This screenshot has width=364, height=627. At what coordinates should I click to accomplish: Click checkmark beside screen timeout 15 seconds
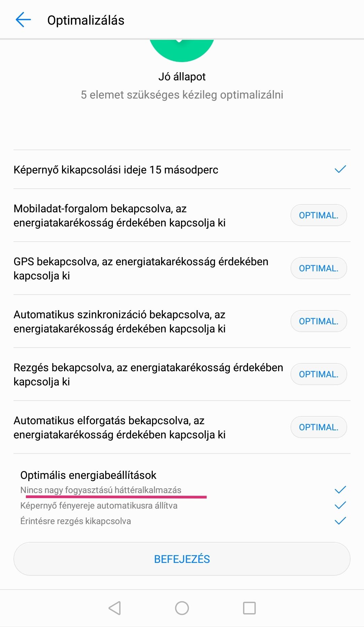pyautogui.click(x=340, y=169)
